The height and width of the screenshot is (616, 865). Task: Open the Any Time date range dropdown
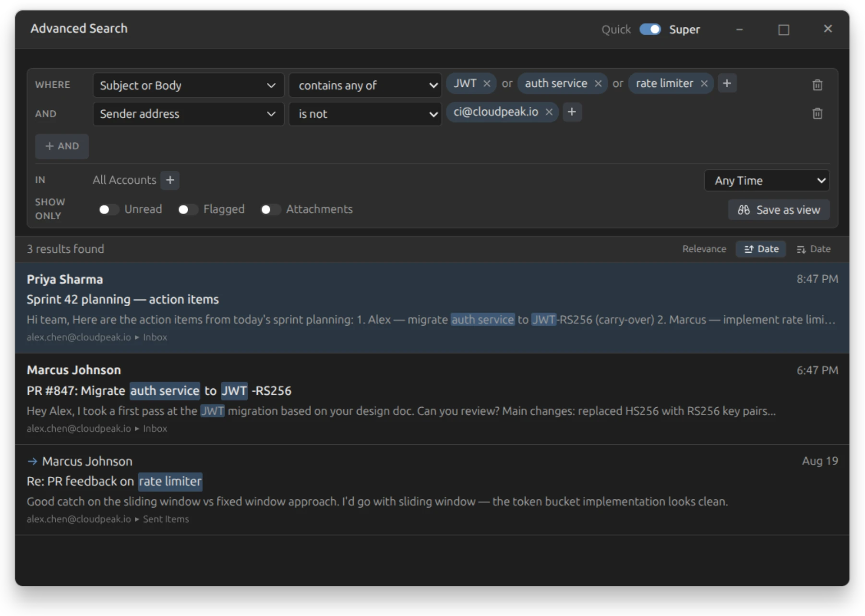767,180
